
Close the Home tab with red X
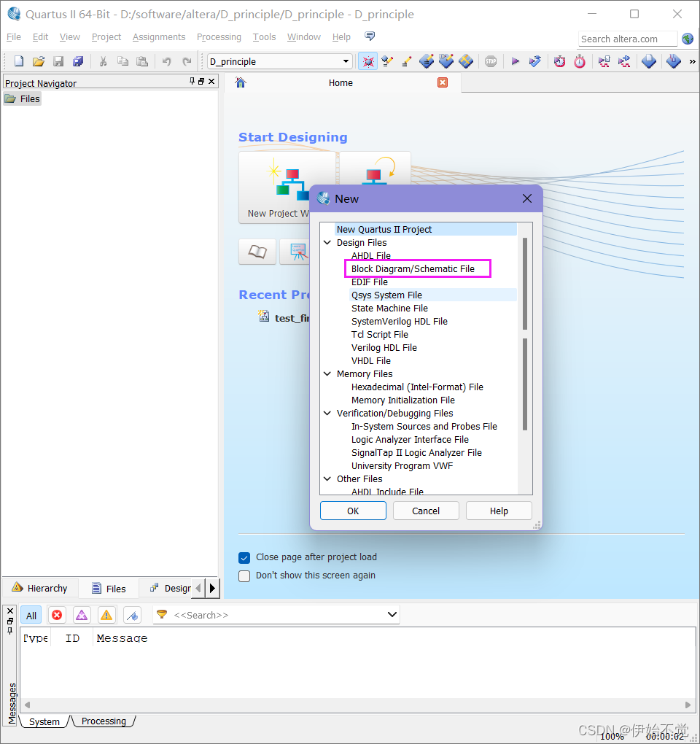[443, 82]
